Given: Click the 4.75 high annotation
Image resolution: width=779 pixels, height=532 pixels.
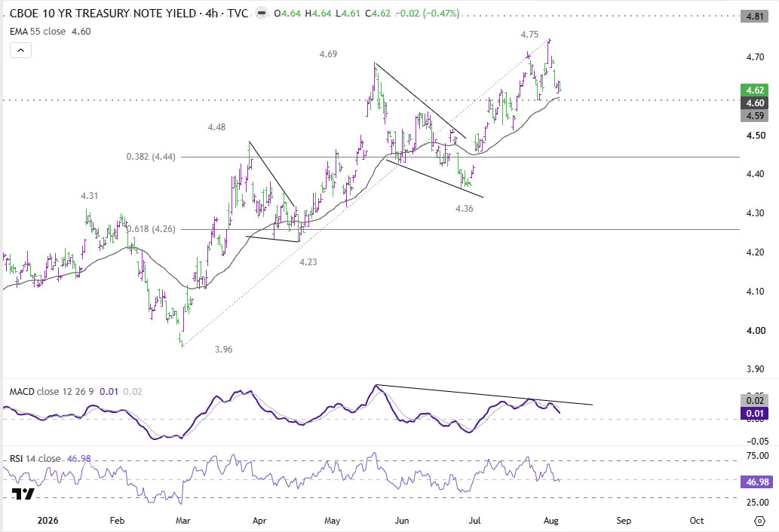Looking at the screenshot, I should click(x=529, y=34).
